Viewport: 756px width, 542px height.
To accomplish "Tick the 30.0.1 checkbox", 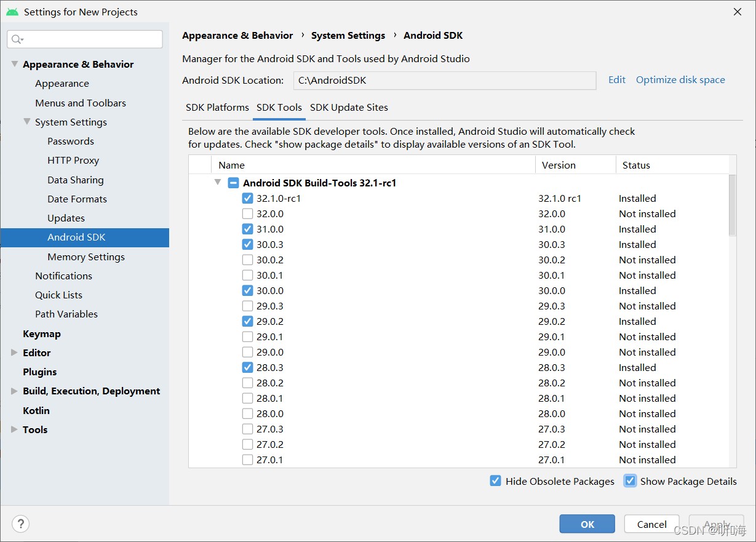I will (x=247, y=275).
